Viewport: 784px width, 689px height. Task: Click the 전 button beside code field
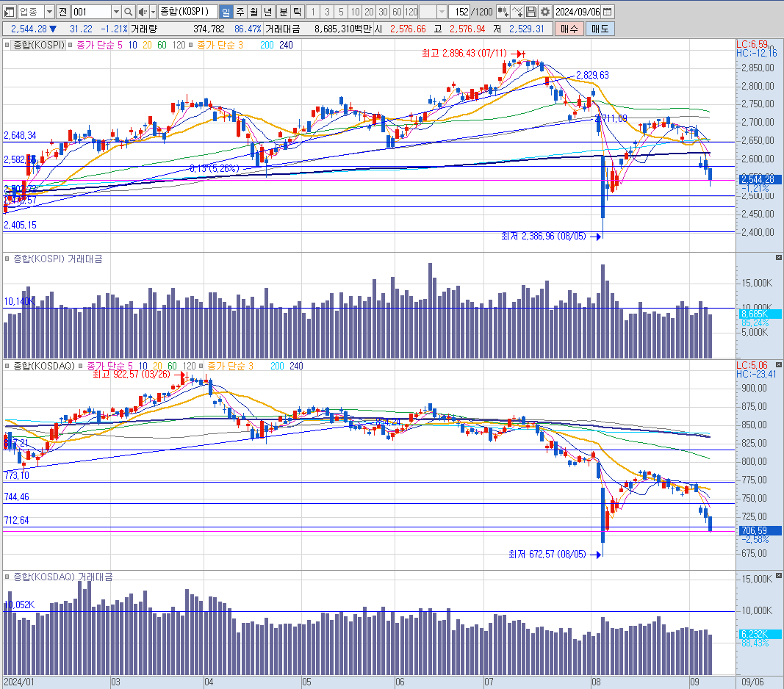pyautogui.click(x=62, y=12)
